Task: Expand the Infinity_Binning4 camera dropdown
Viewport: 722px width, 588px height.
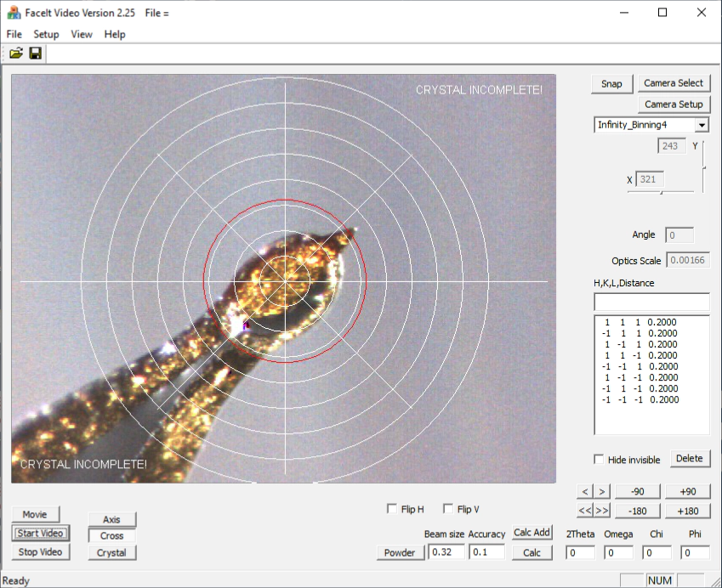Action: (x=702, y=125)
